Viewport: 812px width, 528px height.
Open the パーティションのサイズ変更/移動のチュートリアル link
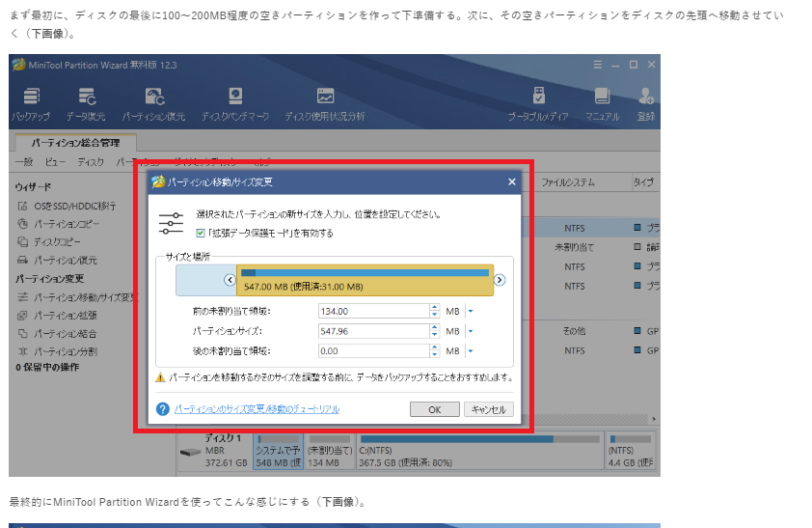257,409
